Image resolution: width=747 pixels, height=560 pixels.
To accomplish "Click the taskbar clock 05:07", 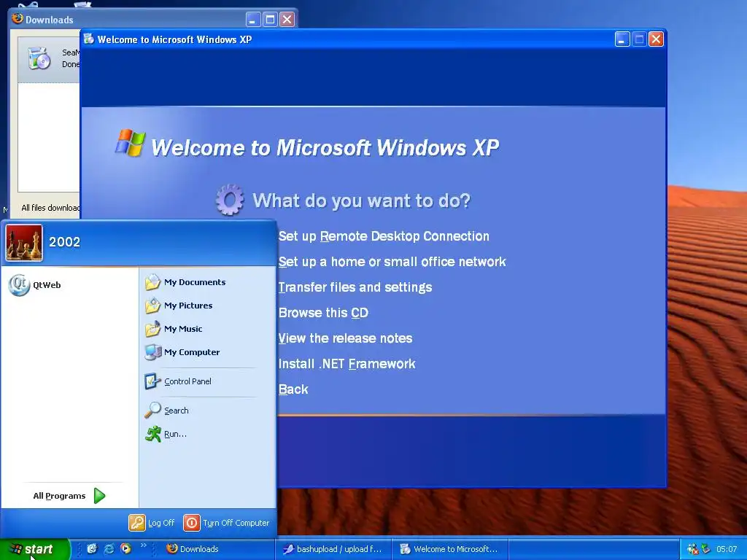I will (x=727, y=549).
